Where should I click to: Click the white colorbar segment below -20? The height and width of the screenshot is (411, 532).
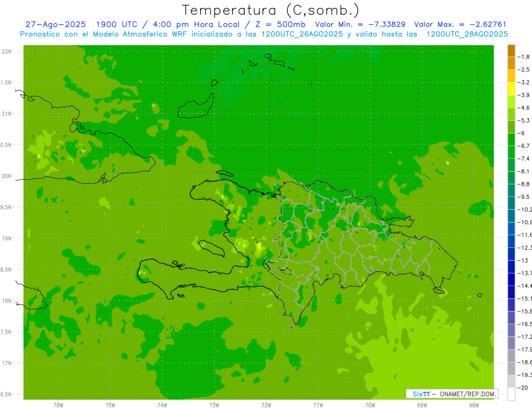coord(511,394)
